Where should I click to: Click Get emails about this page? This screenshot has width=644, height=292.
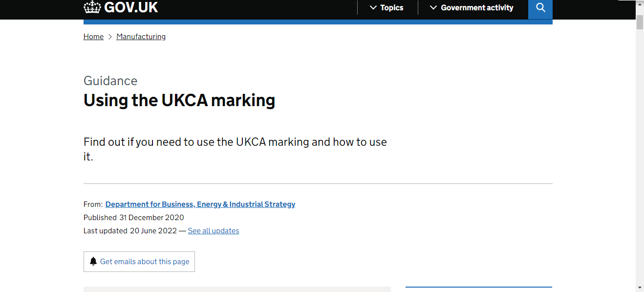click(139, 262)
